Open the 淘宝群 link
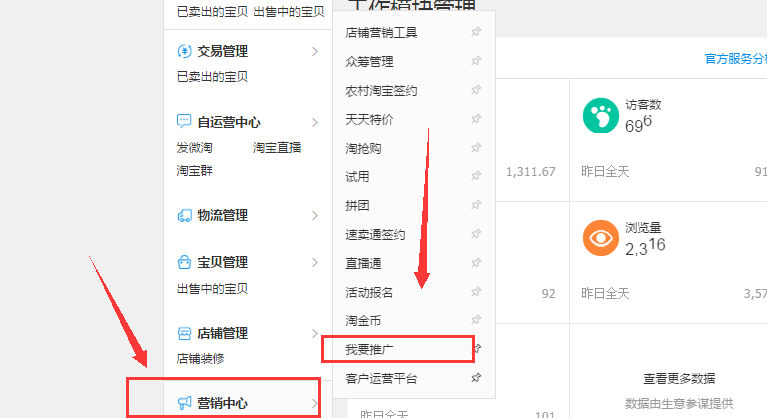 tap(194, 171)
